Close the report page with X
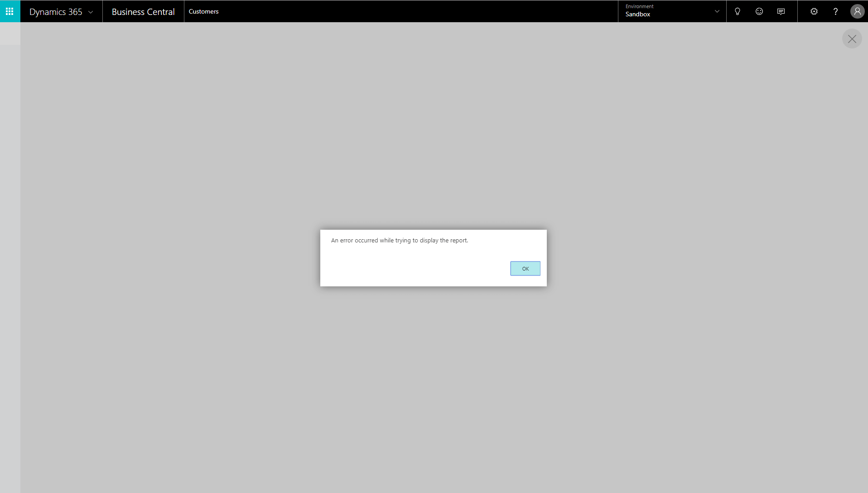The image size is (868, 493). tap(852, 39)
